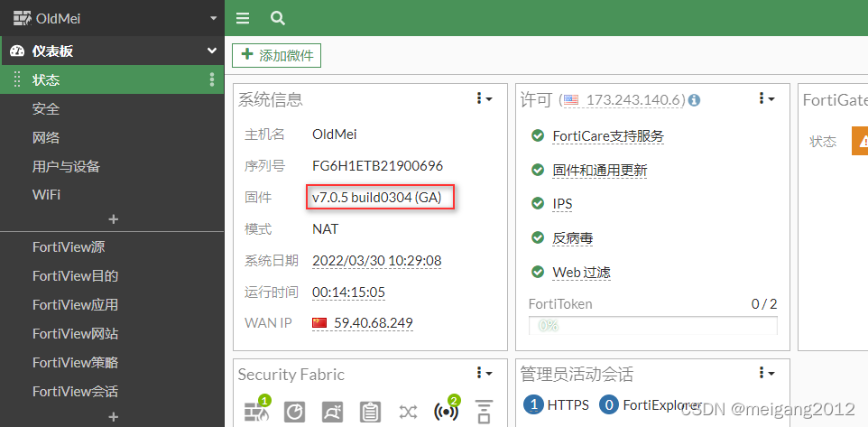The height and width of the screenshot is (427, 868).
Task: Click the clipboard Security Fabric icon
Action: (x=370, y=412)
